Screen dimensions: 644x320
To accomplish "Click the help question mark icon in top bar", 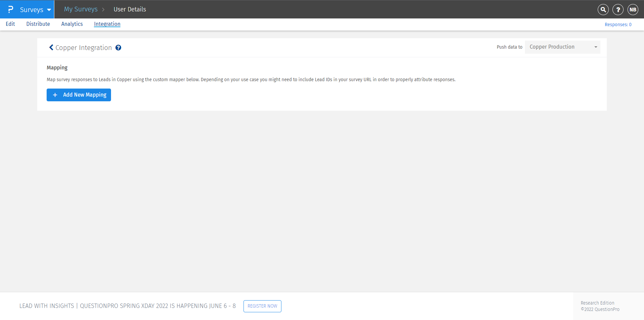I will click(x=618, y=9).
